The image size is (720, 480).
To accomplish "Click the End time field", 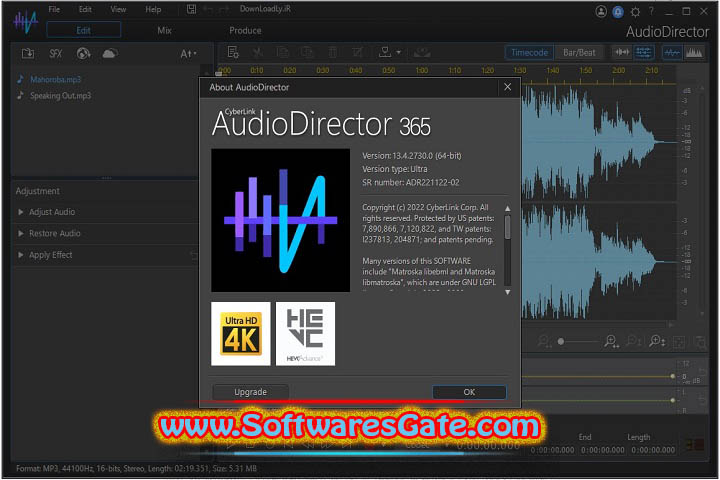I will coord(602,450).
